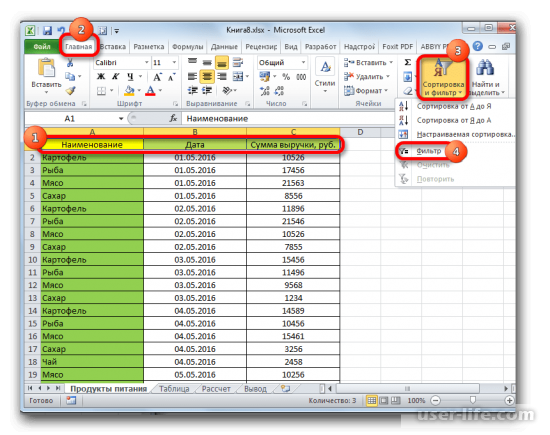Expand the font size 11 dropdown
The height and width of the screenshot is (435, 550).
(x=165, y=63)
